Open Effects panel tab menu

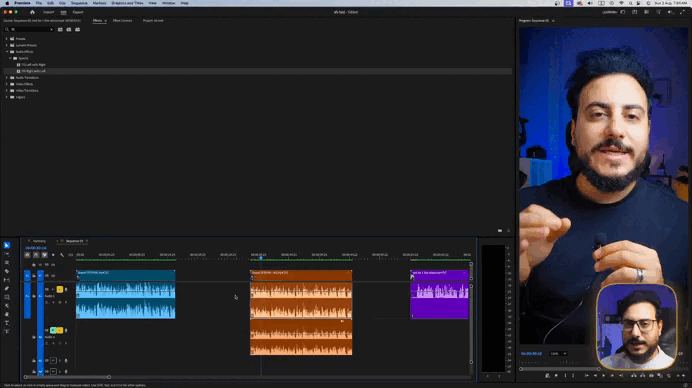[x=105, y=21]
